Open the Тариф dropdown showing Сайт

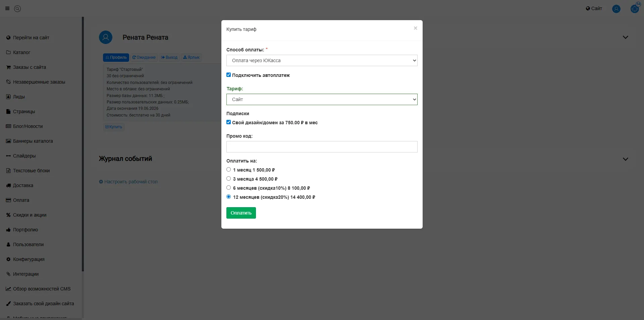pos(322,99)
